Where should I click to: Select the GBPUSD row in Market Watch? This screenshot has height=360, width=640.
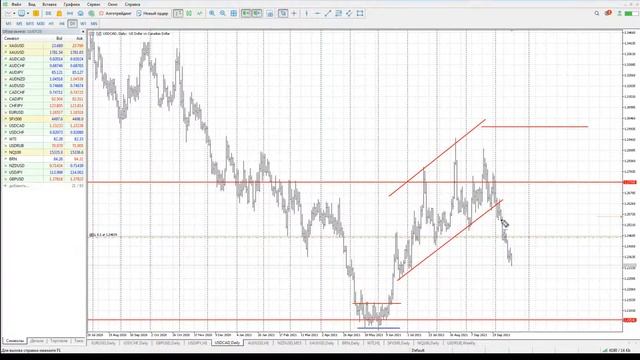point(43,179)
